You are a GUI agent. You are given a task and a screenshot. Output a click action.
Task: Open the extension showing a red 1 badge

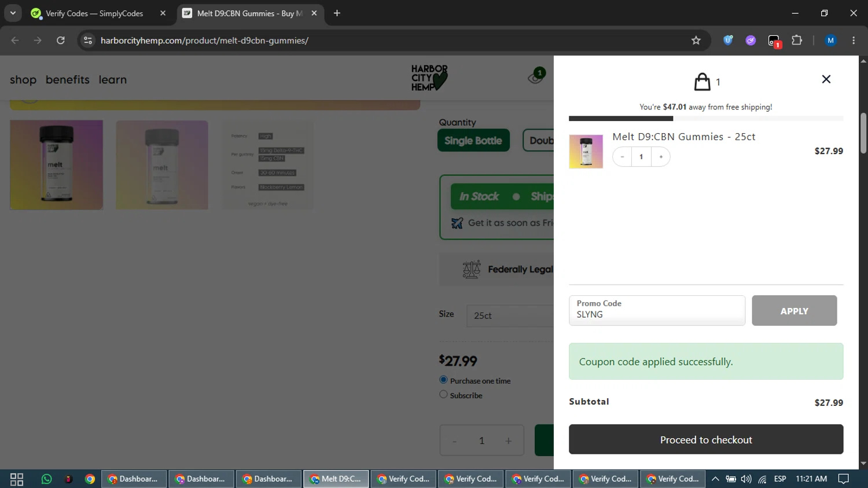(774, 41)
